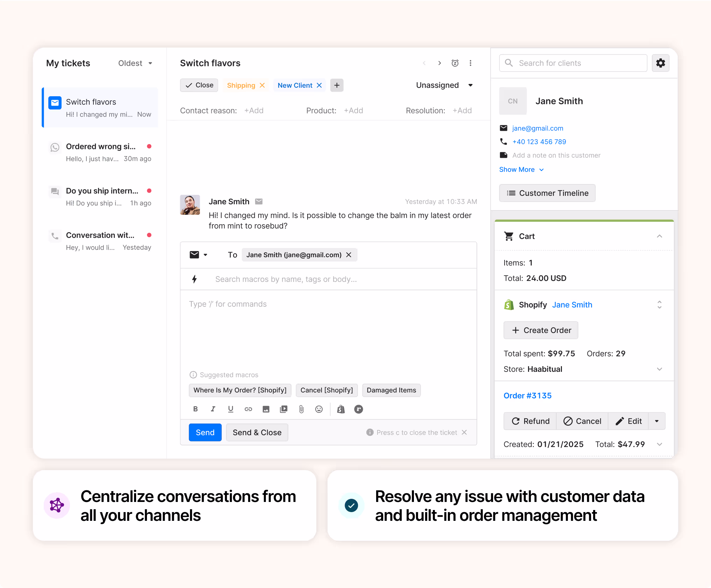Apply italic formatting in the reply editor
This screenshot has height=588, width=711.
213,409
